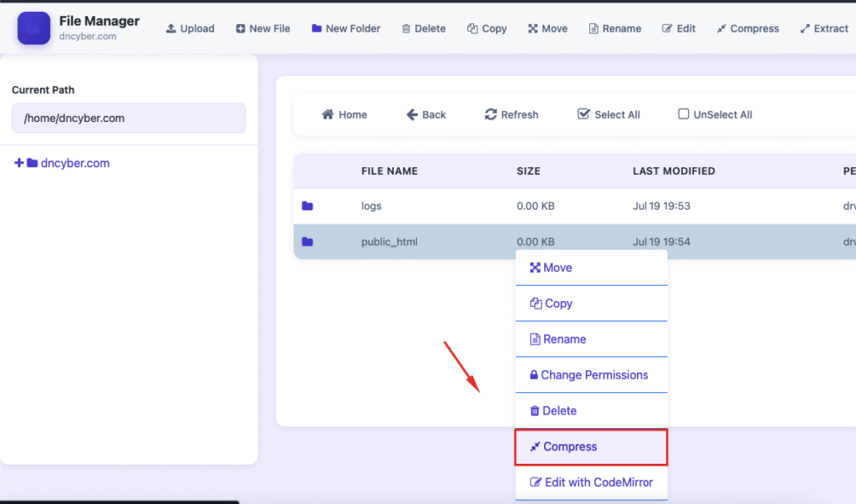856x504 pixels.
Task: Tick the Select All checkbox icon
Action: pos(583,114)
